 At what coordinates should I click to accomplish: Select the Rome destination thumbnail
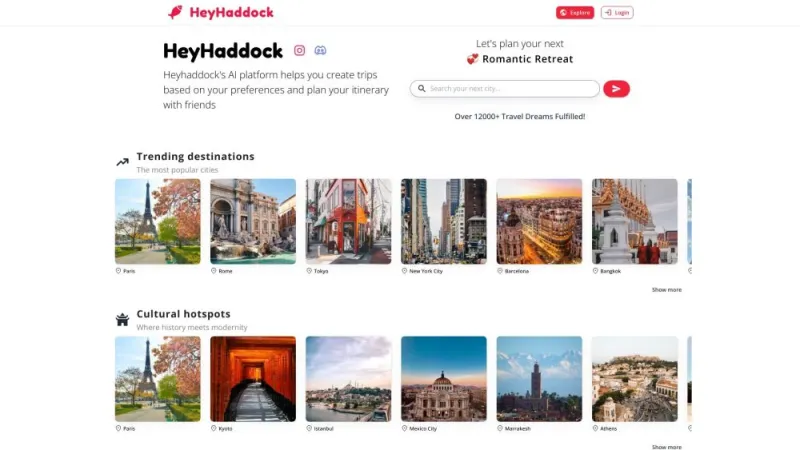pos(253,221)
